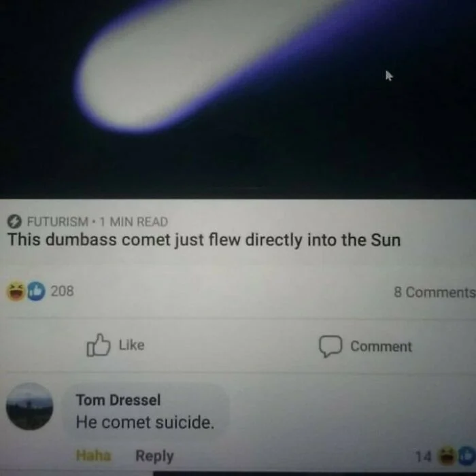Click the Haha reaction emoji beside 208
476x476 pixels.
coord(16,291)
